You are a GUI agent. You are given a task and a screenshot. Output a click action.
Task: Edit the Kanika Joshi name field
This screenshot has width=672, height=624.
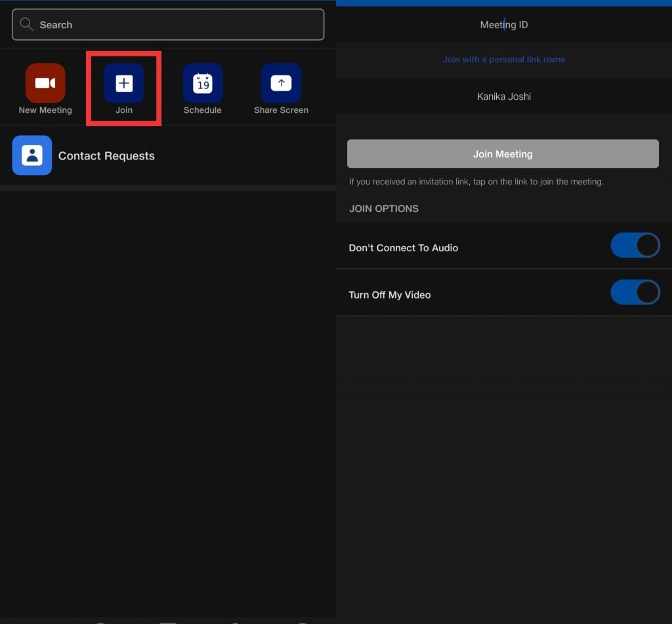click(503, 96)
